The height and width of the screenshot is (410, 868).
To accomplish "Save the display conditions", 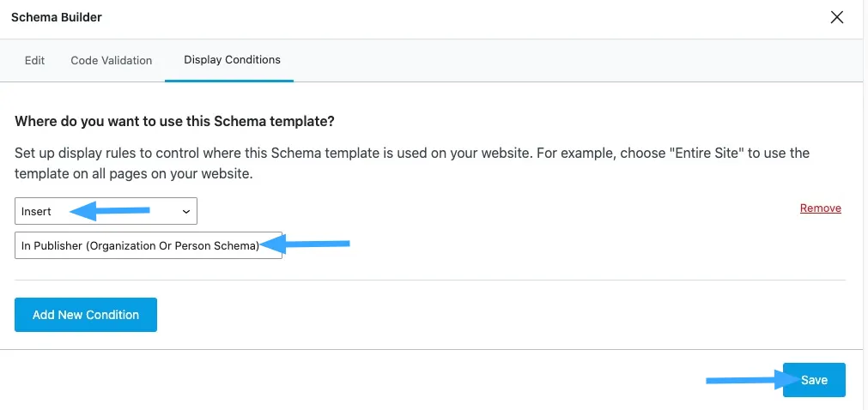I will (x=814, y=380).
